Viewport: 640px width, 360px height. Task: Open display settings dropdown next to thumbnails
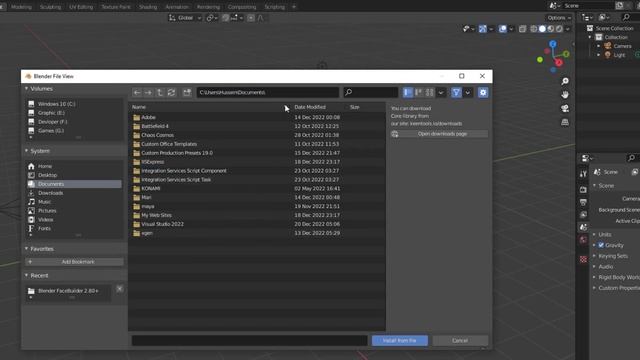[441, 93]
